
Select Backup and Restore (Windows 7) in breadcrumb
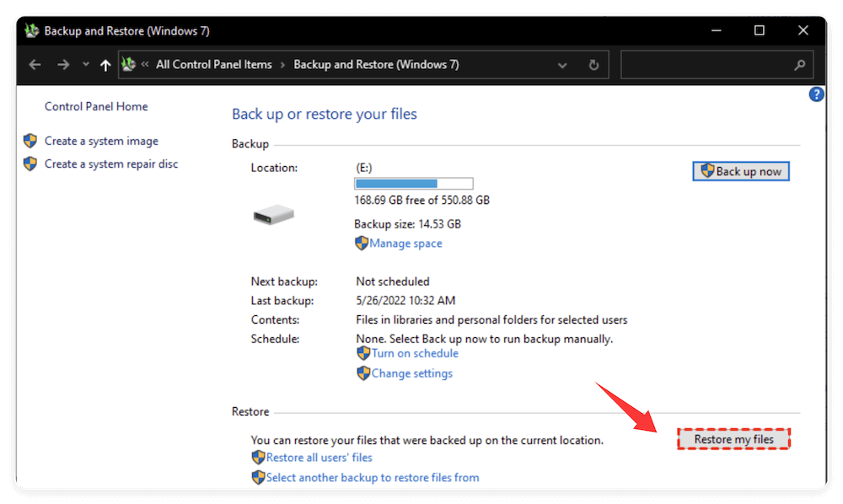point(376,64)
